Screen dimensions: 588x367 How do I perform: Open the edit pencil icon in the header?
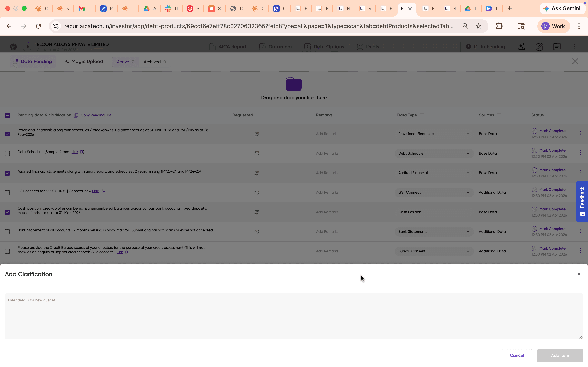tap(539, 47)
